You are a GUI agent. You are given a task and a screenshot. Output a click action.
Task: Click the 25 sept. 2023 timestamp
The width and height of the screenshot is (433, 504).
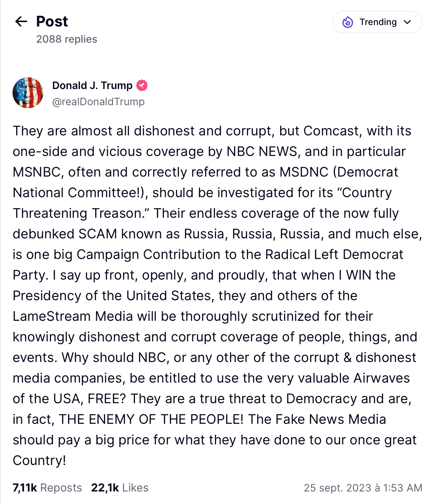click(363, 488)
